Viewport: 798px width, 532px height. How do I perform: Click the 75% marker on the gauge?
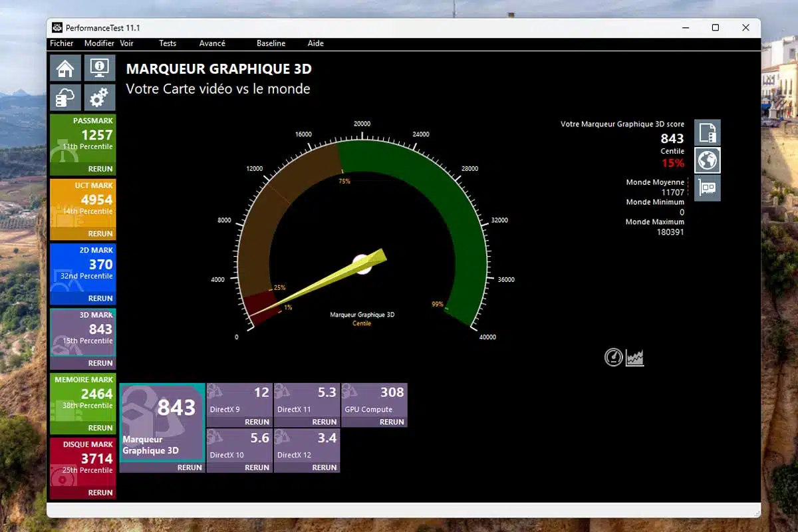tap(344, 181)
